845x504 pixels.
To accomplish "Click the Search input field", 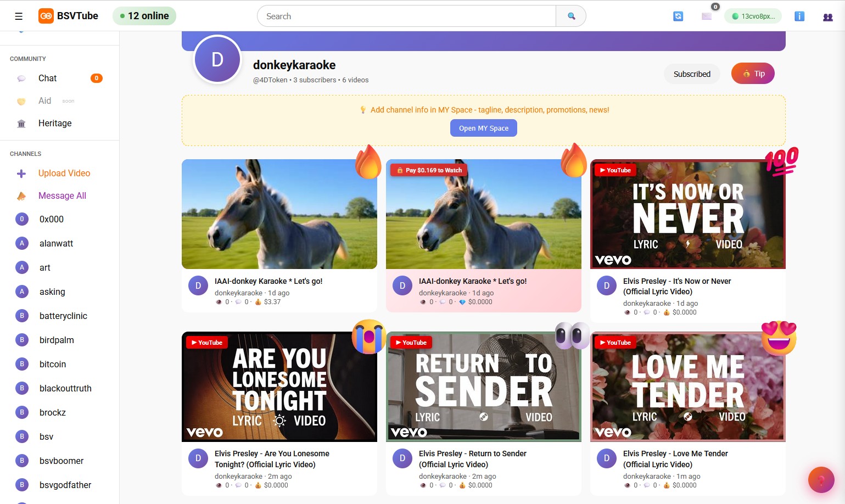I will [406, 16].
